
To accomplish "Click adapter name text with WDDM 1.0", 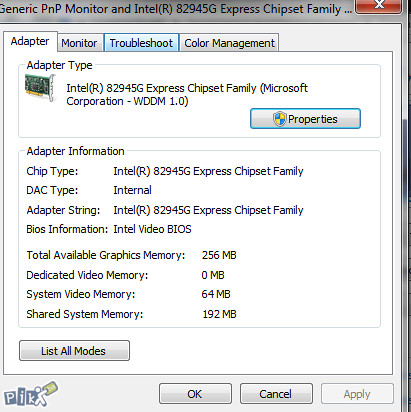I will point(187,94).
